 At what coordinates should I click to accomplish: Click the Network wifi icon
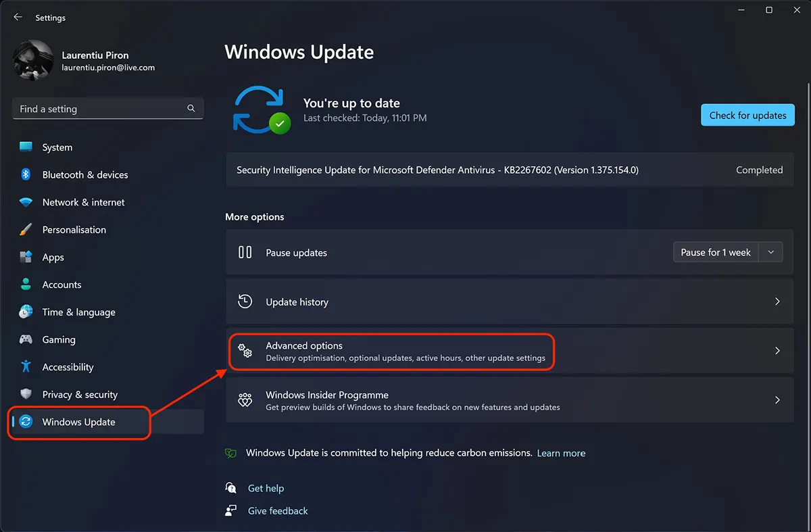coord(26,202)
